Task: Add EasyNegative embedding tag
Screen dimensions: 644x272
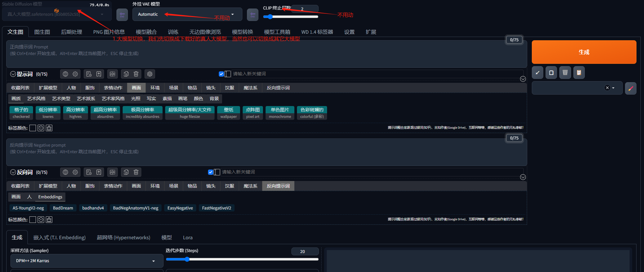Action: 180,208
